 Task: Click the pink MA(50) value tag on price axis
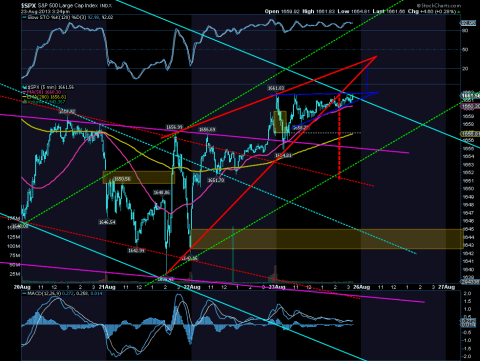click(470, 106)
